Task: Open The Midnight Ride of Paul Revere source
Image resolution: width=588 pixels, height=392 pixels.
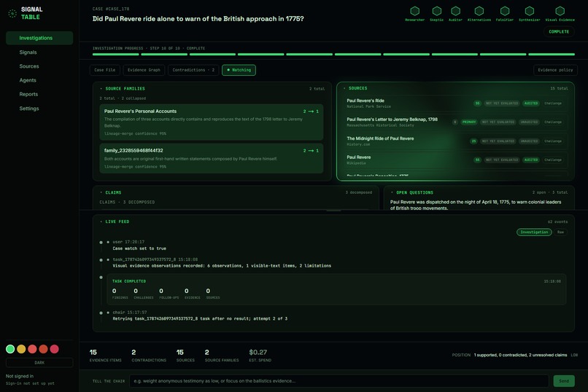Action: point(380,138)
